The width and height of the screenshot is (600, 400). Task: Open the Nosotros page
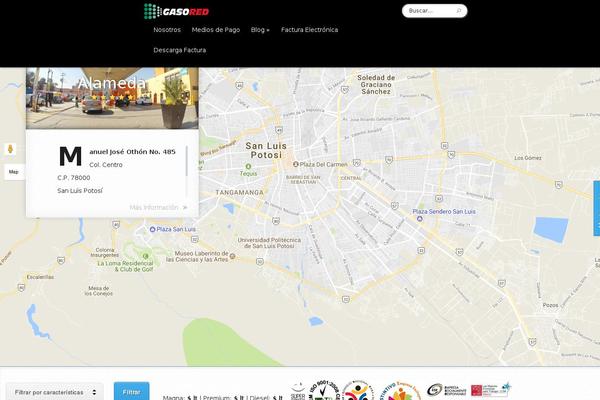[167, 30]
